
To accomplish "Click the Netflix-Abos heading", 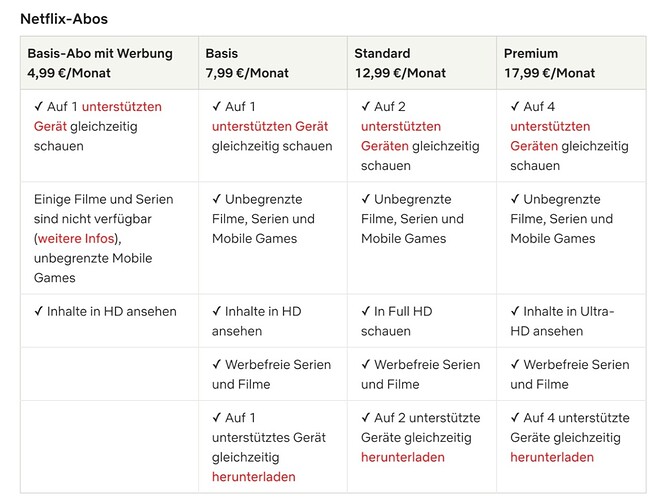I will coord(64,19).
